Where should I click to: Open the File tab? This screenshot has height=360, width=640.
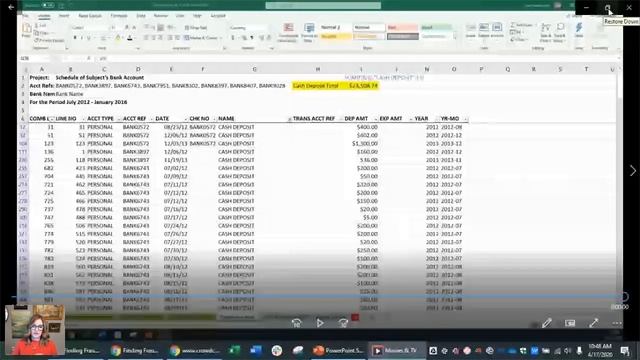coord(26,16)
